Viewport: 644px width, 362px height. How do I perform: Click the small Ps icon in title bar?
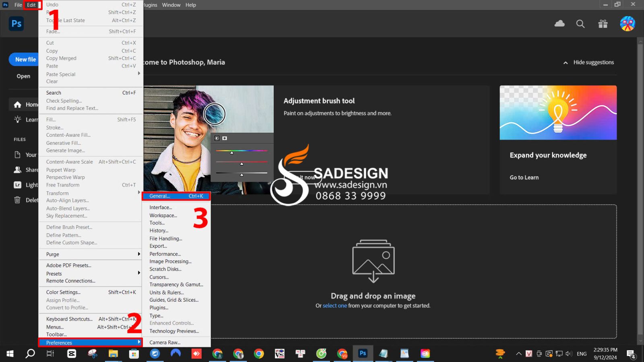coord(5,5)
